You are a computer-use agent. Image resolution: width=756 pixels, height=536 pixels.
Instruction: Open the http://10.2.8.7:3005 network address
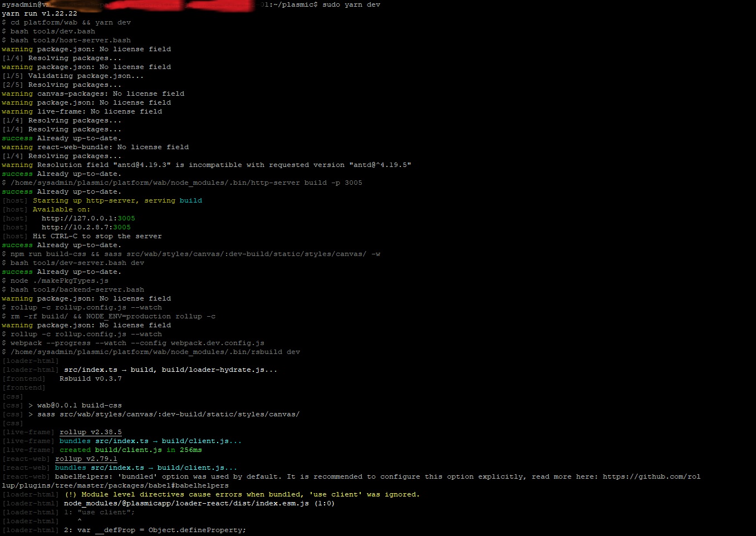[x=86, y=227]
